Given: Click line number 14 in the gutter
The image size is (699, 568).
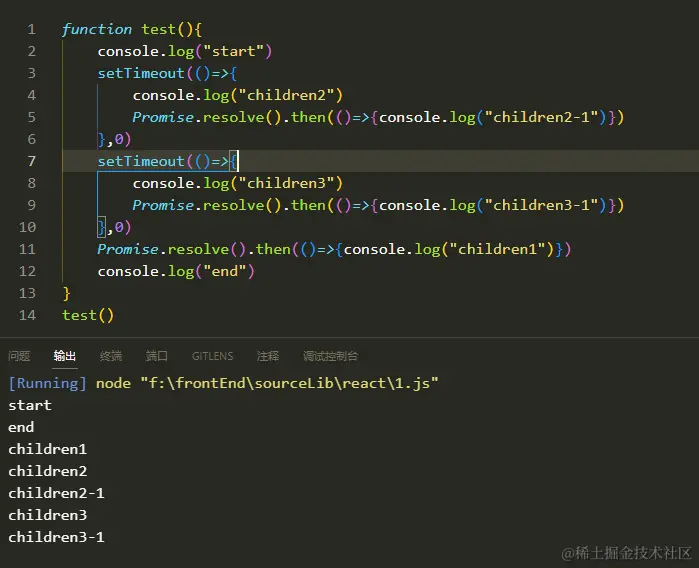Looking at the screenshot, I should (27, 315).
